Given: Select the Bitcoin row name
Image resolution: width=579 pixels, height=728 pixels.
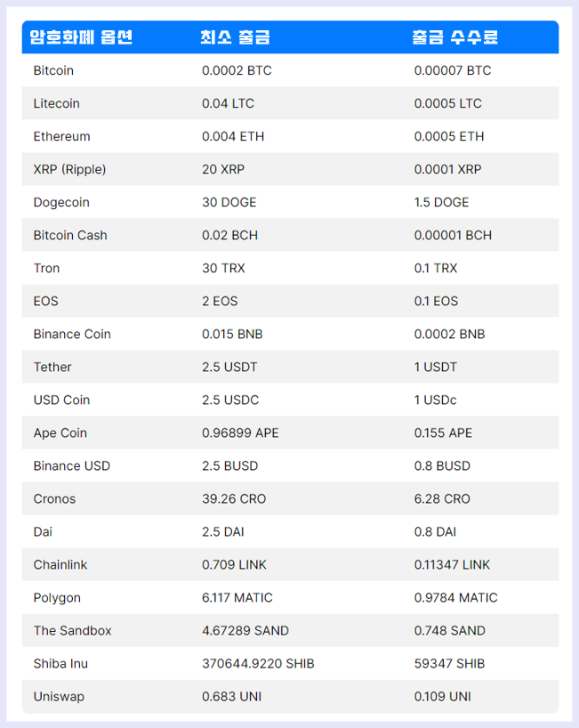Looking at the screenshot, I should click(53, 70).
